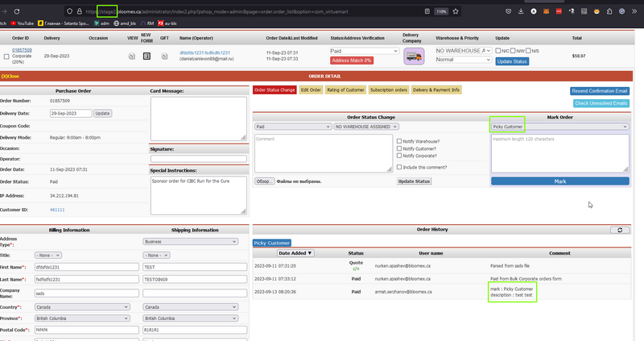Show more toolbar items via the chevron

pyautogui.click(x=634, y=11)
